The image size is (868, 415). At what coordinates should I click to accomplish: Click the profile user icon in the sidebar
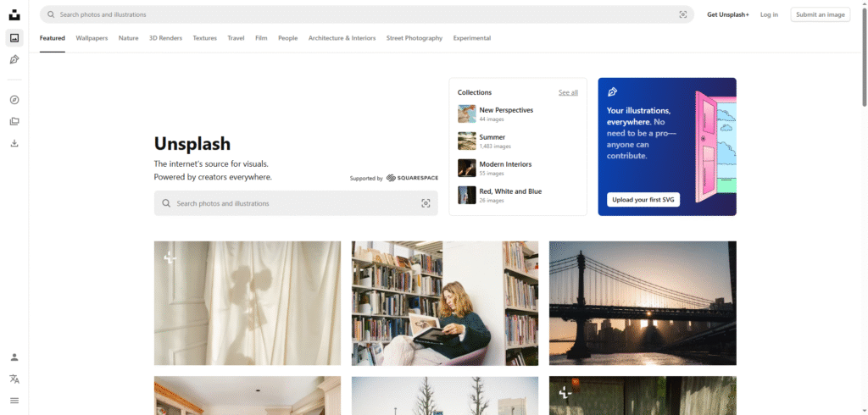pyautogui.click(x=14, y=357)
